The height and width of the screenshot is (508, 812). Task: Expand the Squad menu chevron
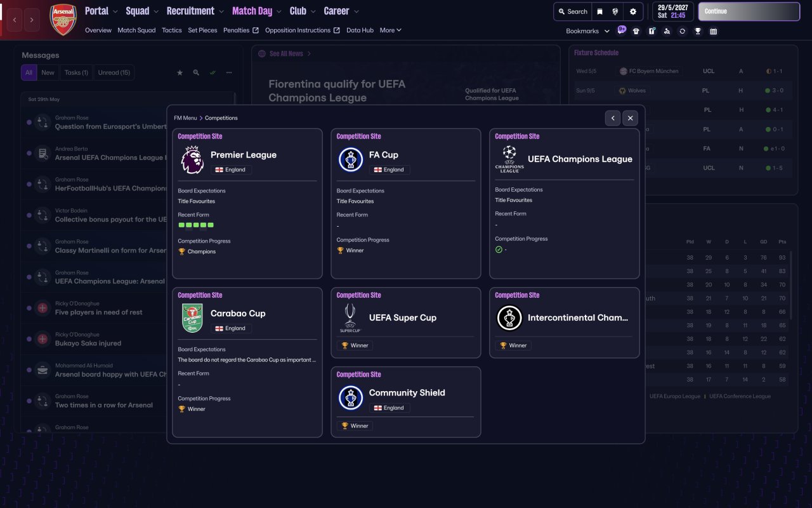point(155,11)
